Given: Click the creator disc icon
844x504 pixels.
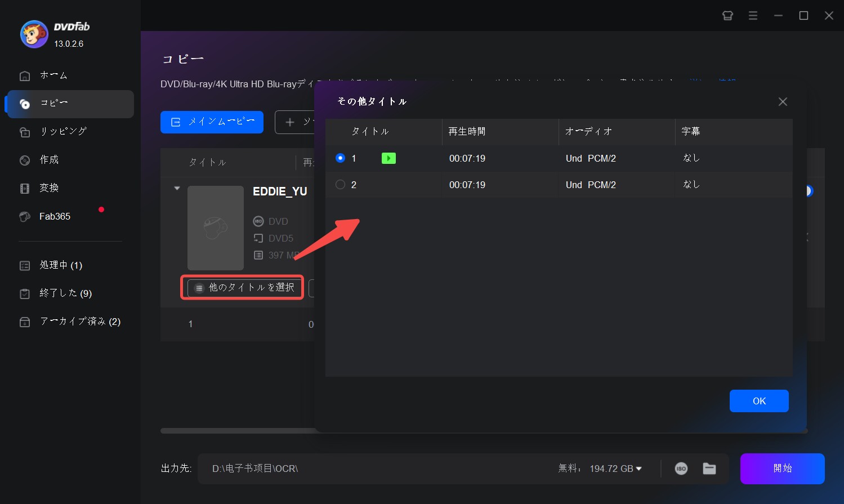Looking at the screenshot, I should pos(25,160).
